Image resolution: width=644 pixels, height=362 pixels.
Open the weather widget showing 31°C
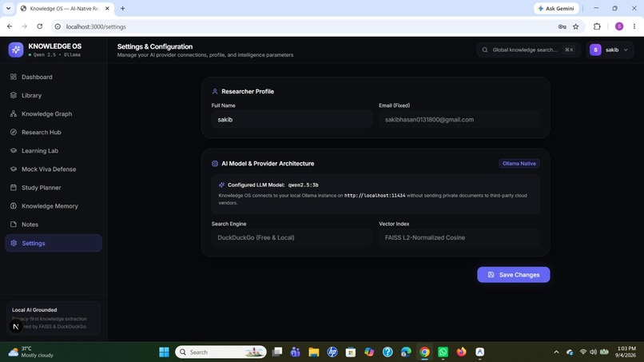point(31,352)
